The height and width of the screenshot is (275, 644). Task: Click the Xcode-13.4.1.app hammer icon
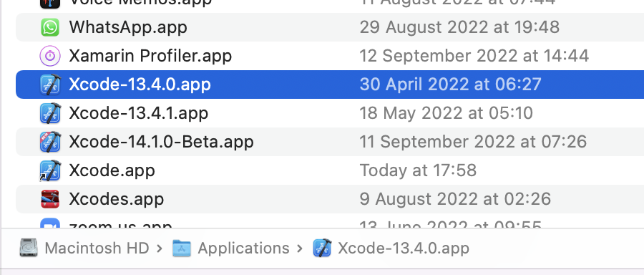[50, 113]
